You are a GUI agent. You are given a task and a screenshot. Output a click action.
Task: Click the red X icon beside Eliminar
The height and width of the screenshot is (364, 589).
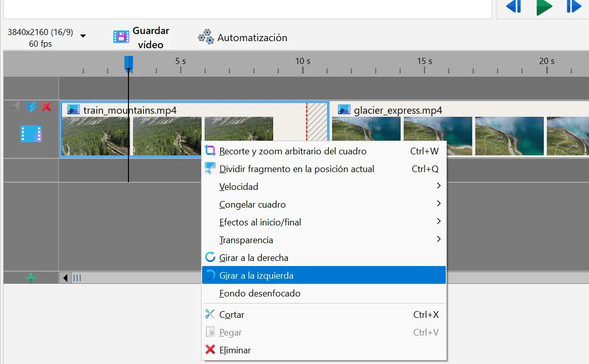point(210,349)
